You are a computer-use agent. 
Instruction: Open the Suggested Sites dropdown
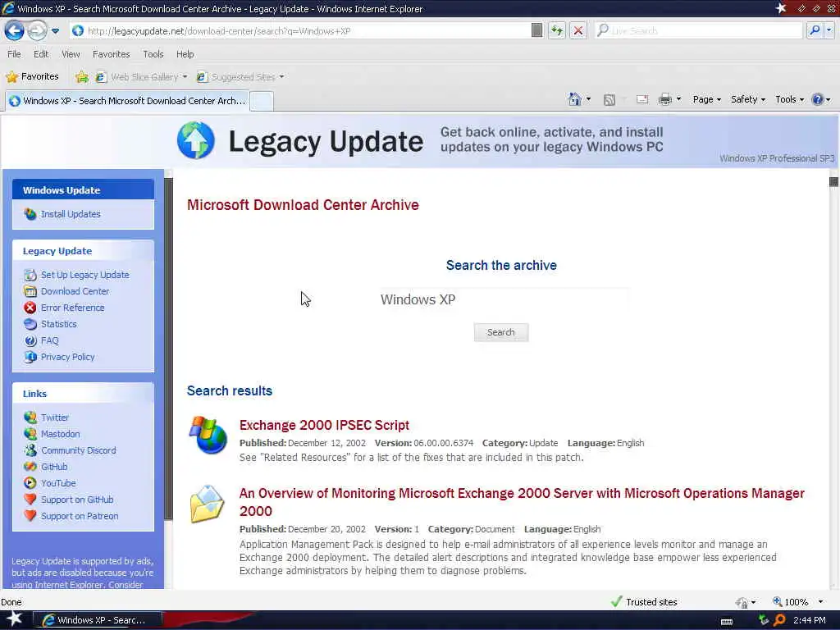240,77
